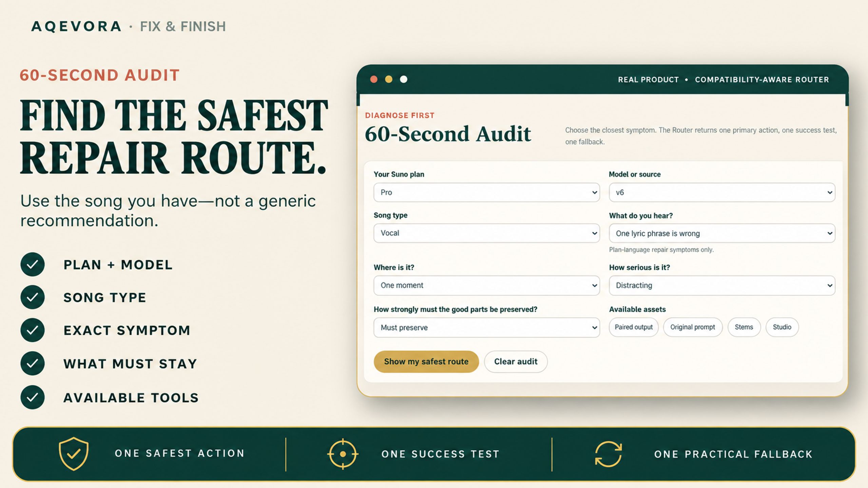Image resolution: width=868 pixels, height=488 pixels.
Task: Click the AQEVORA brand name in header
Action: tap(76, 26)
